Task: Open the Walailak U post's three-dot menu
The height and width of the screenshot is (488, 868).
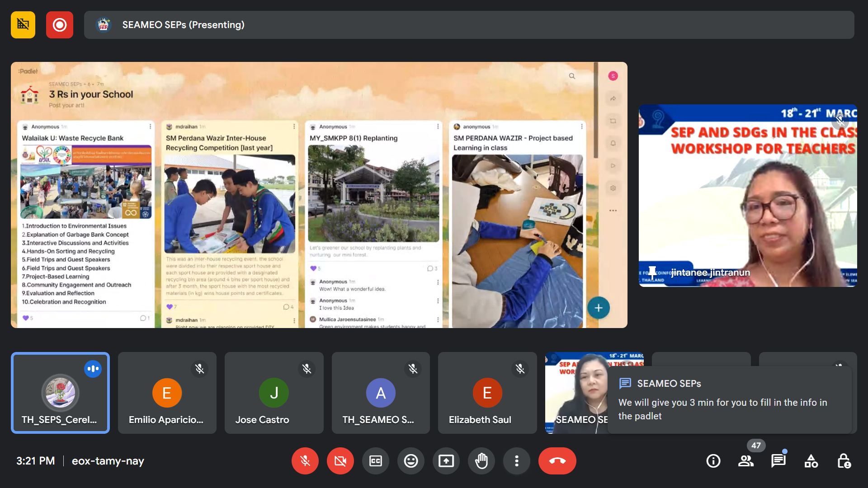Action: click(151, 127)
